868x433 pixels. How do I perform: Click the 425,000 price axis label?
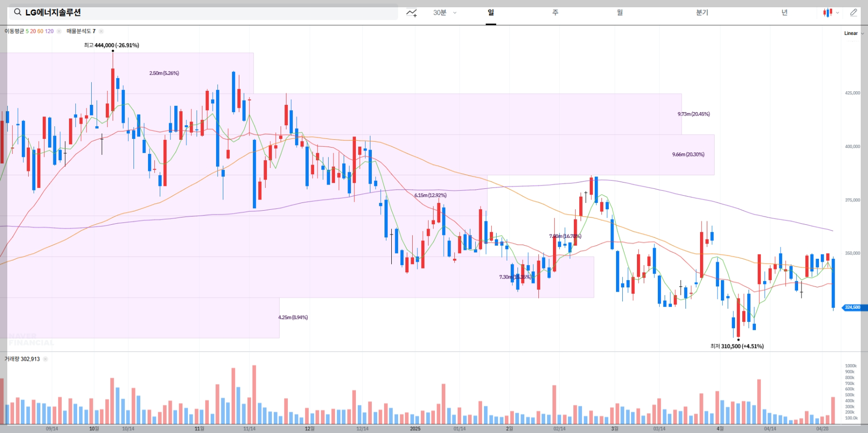coord(852,93)
